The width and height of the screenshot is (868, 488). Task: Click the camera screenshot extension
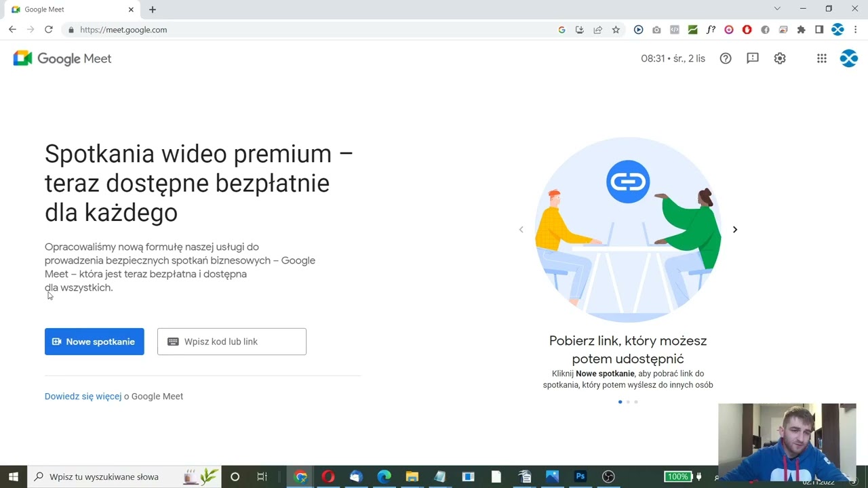pos(656,30)
